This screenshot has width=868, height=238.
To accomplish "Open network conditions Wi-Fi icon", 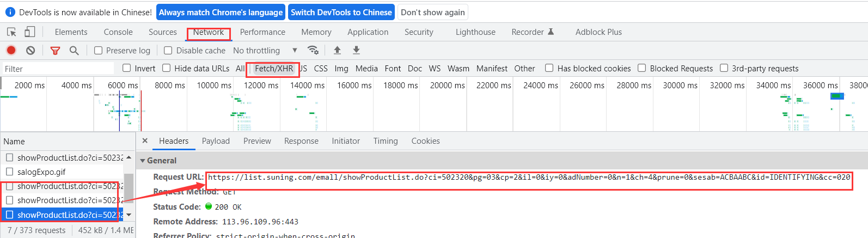I will pyautogui.click(x=313, y=50).
